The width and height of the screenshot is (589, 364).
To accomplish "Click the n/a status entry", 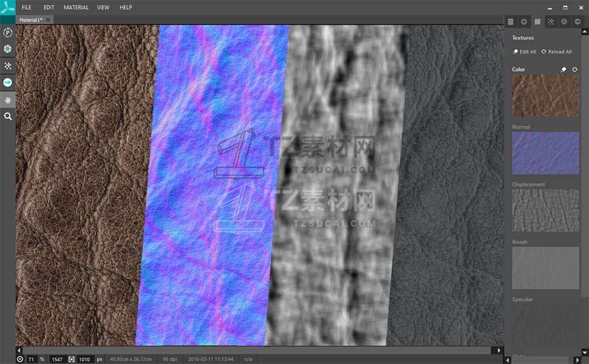I will coord(248,359).
